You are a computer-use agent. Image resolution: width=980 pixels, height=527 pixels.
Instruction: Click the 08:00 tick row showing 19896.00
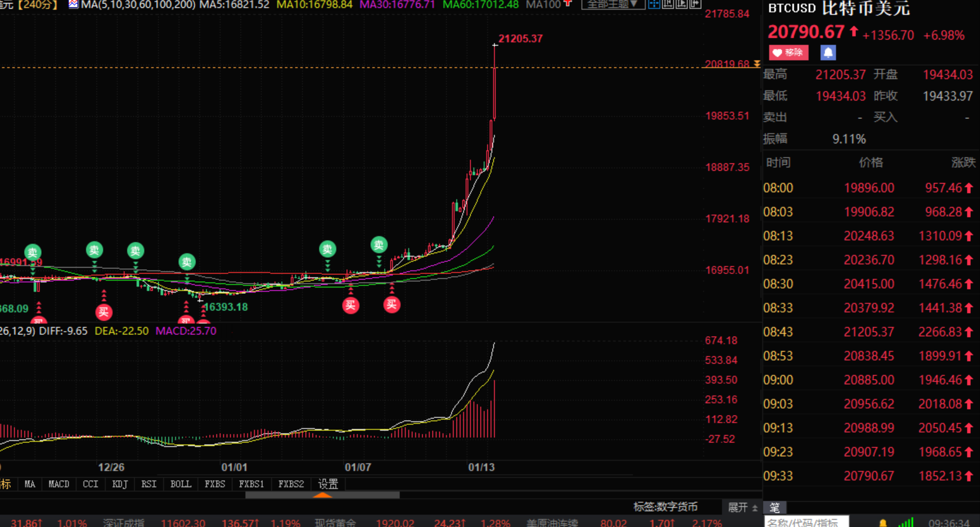(871, 188)
